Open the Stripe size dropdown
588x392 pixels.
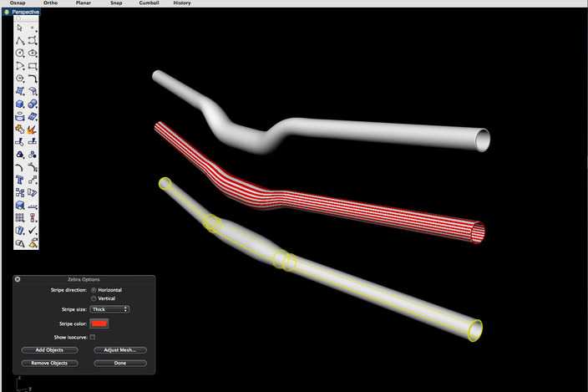pos(109,309)
